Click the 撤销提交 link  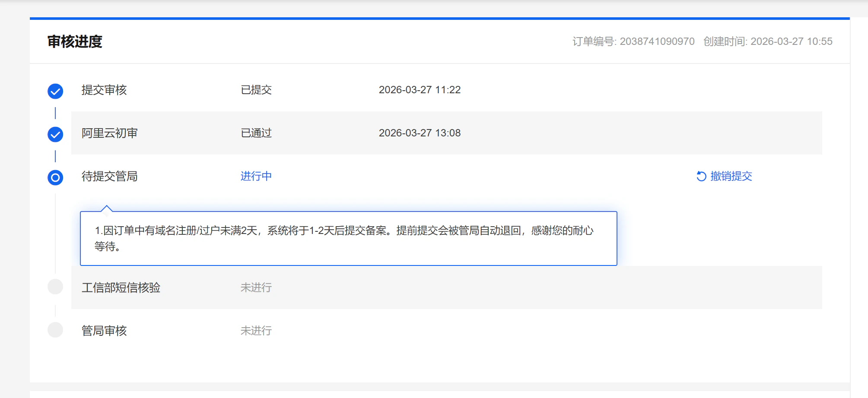[x=731, y=176]
